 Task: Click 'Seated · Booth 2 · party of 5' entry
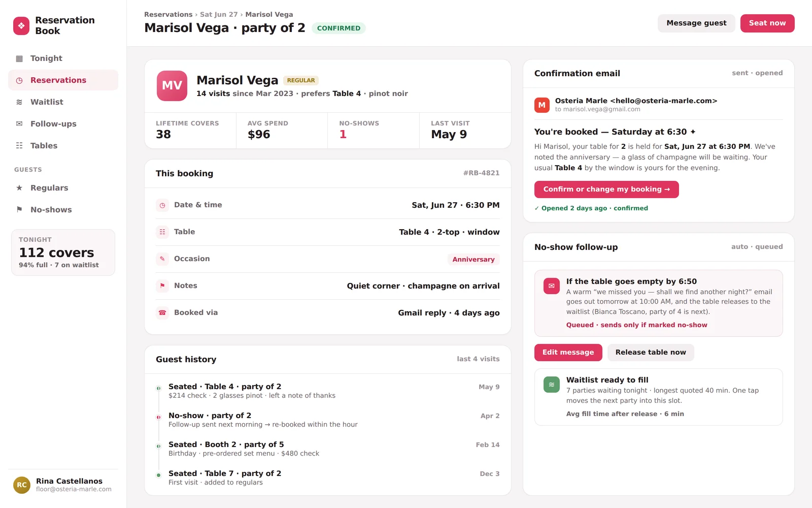point(226,444)
